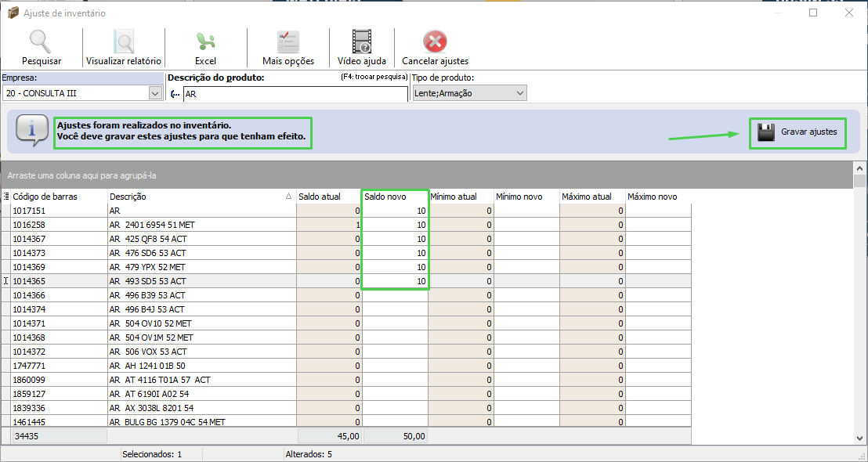Click barcode cell 1747771
The width and height of the screenshot is (868, 462).
(59, 366)
